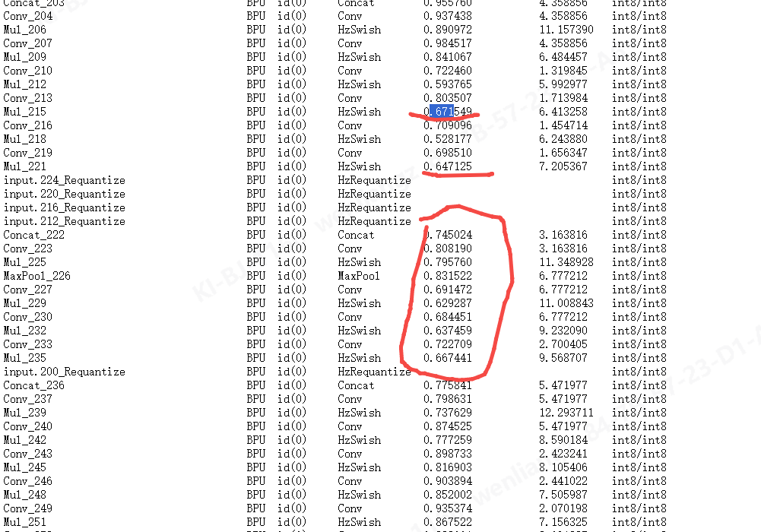Screen dimensions: 761x532
Task: Click the MaxPool_226 layer name
Action: 36,276
